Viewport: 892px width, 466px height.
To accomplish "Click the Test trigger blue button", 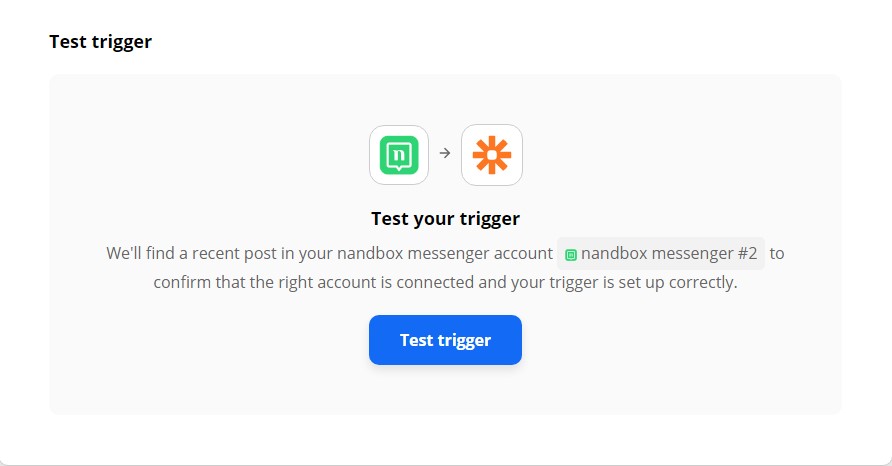I will [445, 340].
